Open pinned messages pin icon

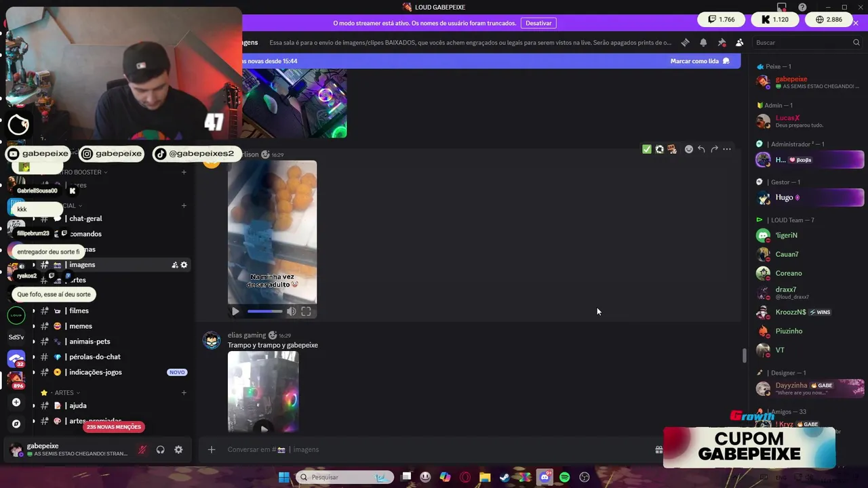(722, 42)
